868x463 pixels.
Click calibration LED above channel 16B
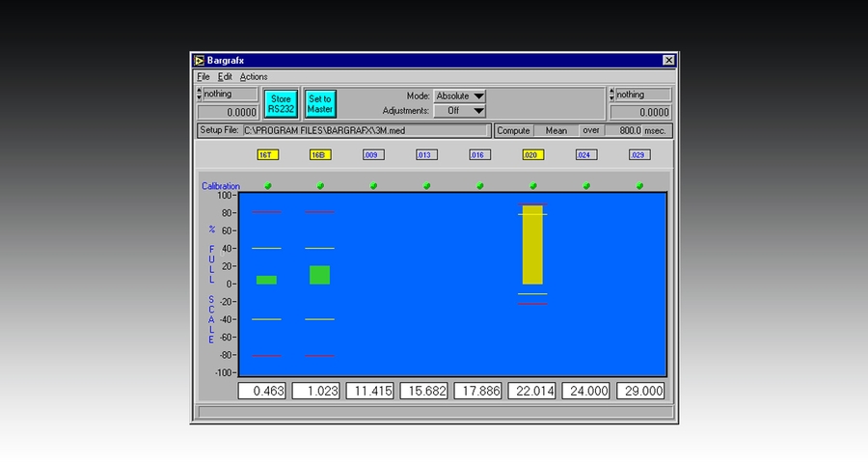[x=320, y=185]
